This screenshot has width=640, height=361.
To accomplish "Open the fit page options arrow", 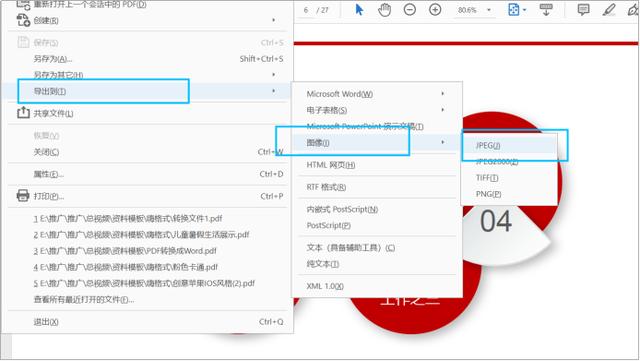I will tap(524, 10).
